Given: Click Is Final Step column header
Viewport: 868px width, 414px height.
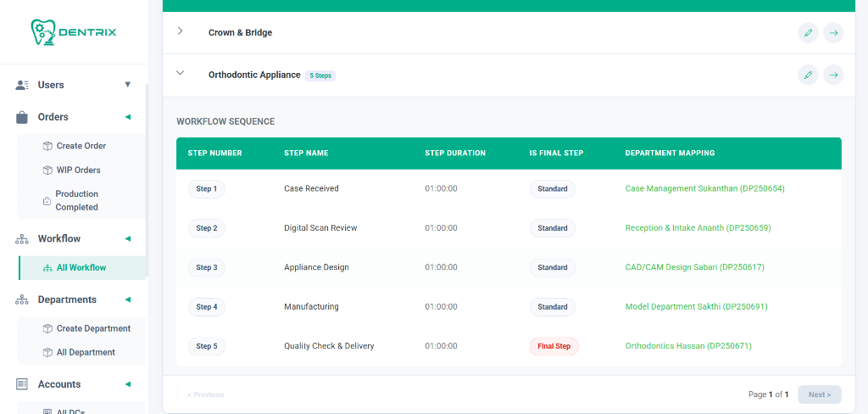Looking at the screenshot, I should click(556, 153).
